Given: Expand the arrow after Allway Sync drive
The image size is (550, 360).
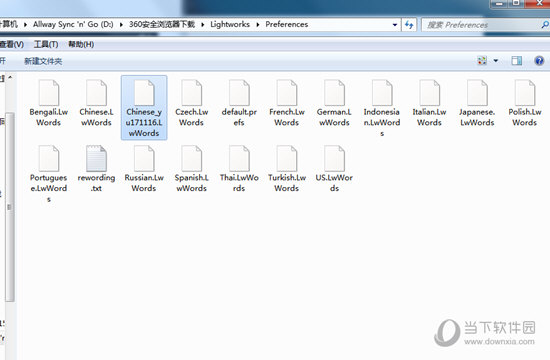Looking at the screenshot, I should [121, 25].
